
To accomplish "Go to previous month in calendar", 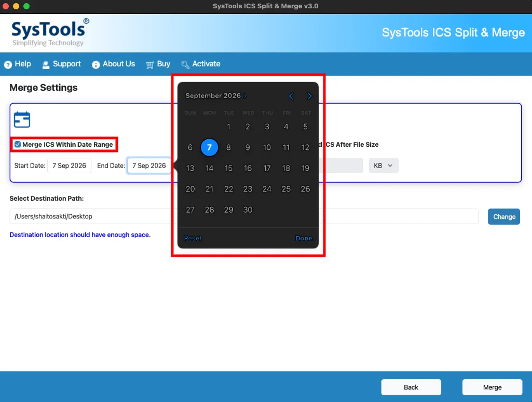I will tap(291, 96).
